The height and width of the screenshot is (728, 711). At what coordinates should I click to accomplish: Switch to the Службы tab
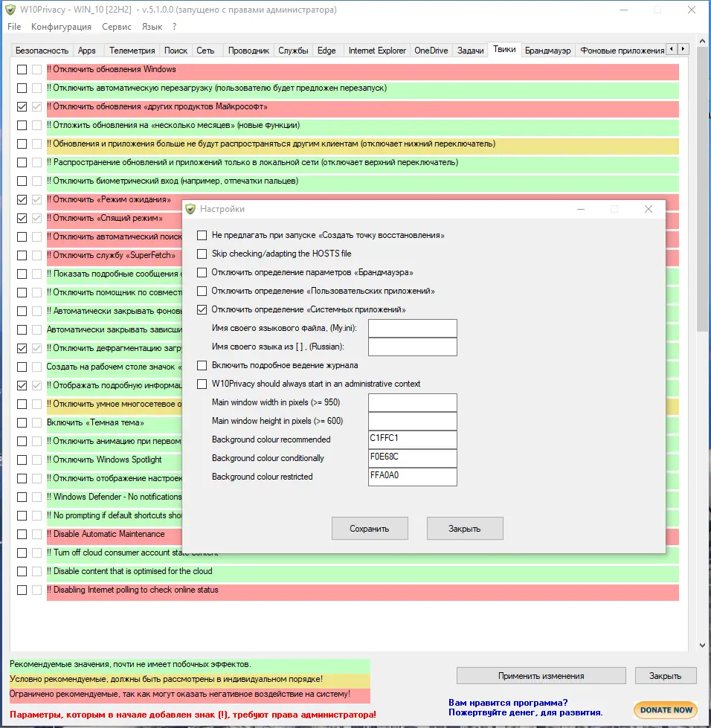point(293,51)
